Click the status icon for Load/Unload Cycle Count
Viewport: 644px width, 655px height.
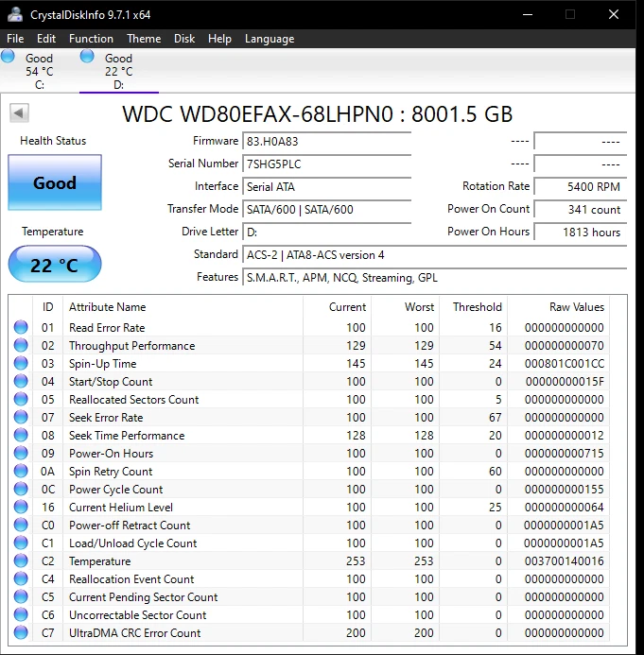(x=21, y=543)
